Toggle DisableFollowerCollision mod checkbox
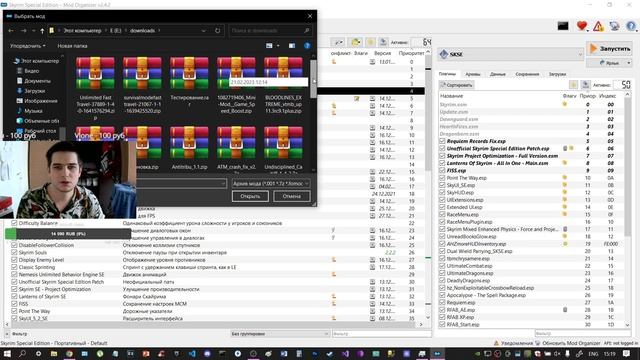This screenshot has height=360, width=640. [x=14, y=245]
